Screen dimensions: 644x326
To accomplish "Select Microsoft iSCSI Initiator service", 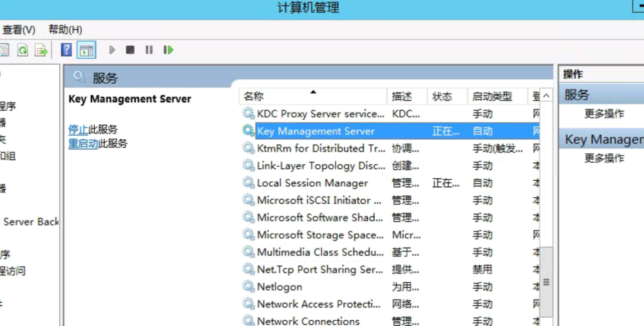I will (x=390, y=200).
